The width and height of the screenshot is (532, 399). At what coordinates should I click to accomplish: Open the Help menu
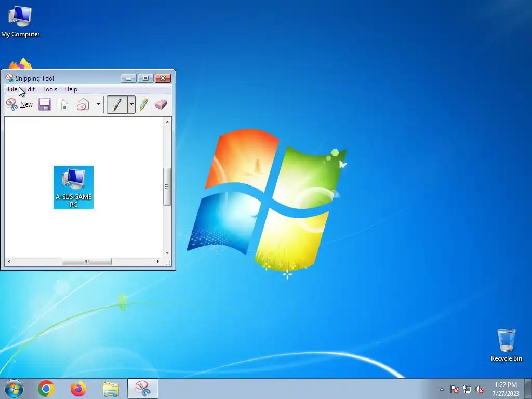[71, 89]
